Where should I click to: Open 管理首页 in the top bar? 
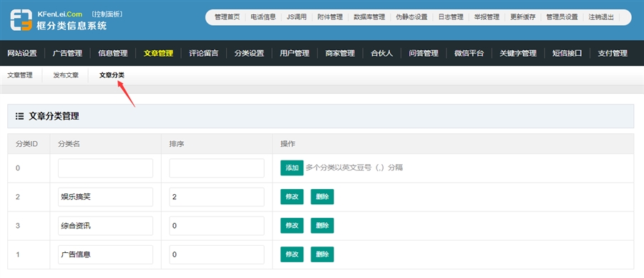tap(227, 17)
